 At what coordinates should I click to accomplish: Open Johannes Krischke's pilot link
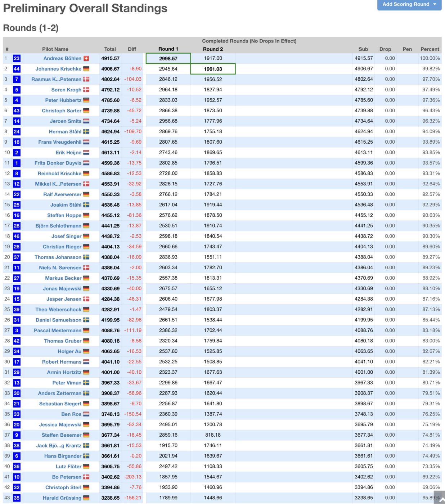point(58,69)
